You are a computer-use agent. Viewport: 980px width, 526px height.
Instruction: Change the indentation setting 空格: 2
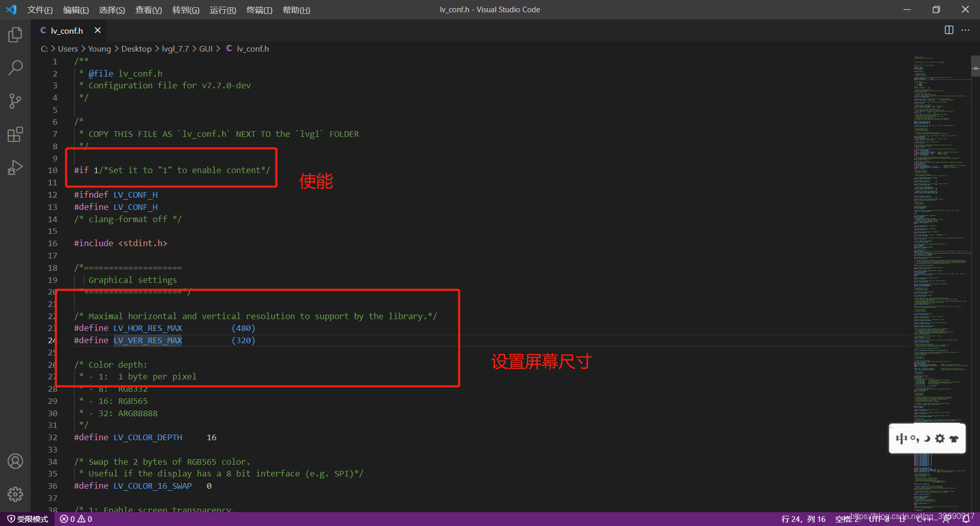tap(847, 519)
